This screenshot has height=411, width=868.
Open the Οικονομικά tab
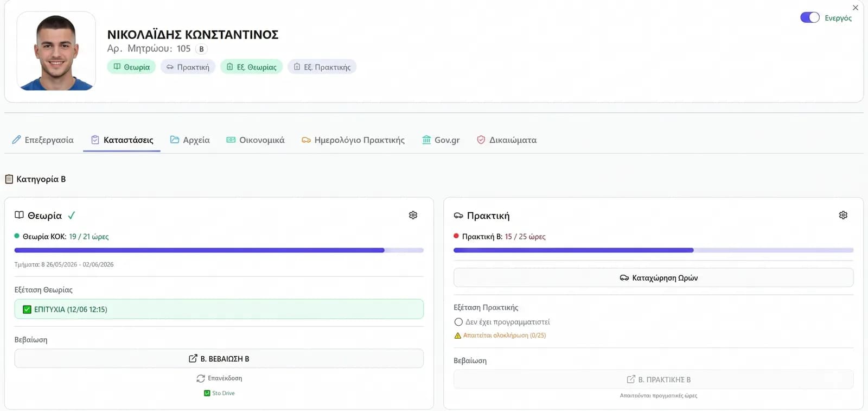click(255, 140)
